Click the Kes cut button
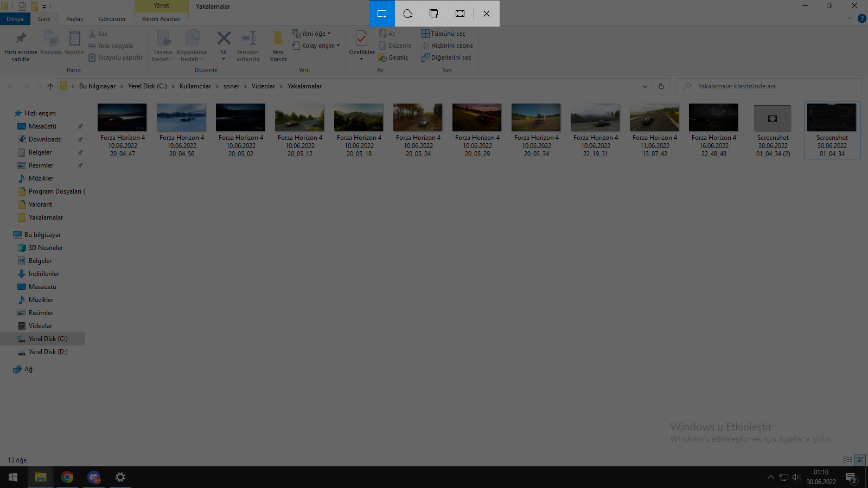Viewport: 868px width, 488px height. point(98,34)
